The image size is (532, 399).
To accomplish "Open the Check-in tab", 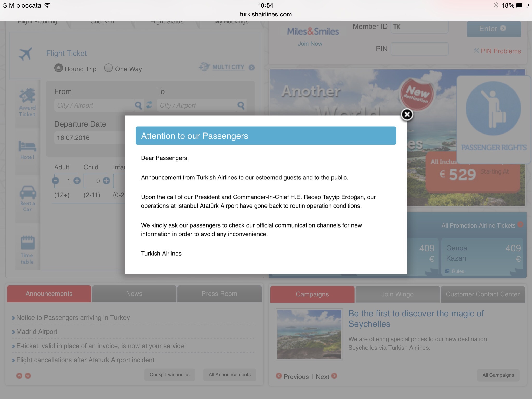I will (x=102, y=22).
